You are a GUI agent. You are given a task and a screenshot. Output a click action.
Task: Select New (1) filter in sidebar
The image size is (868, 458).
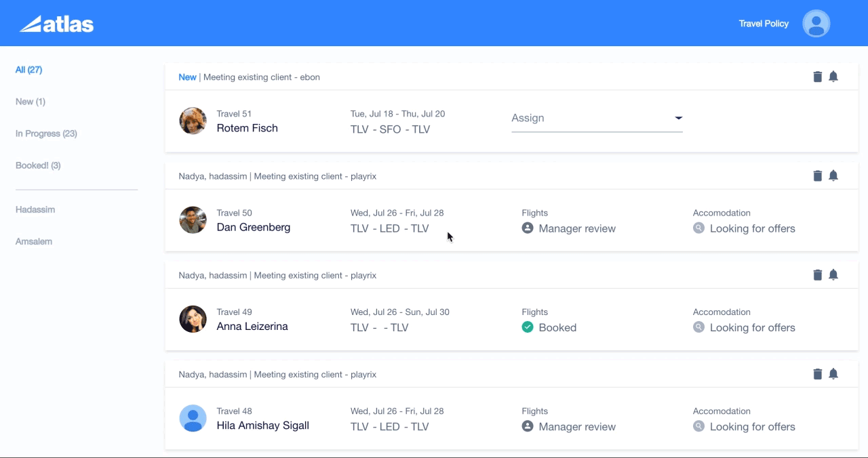click(31, 102)
